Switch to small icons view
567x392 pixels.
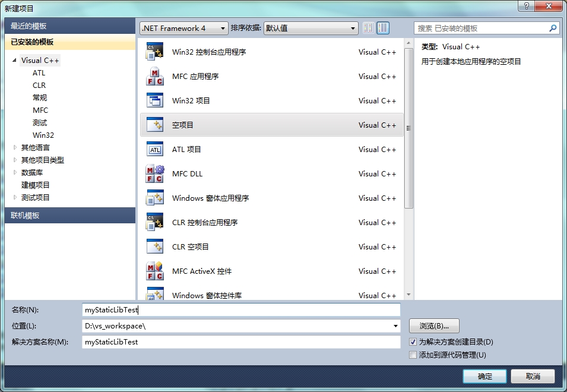(x=369, y=28)
